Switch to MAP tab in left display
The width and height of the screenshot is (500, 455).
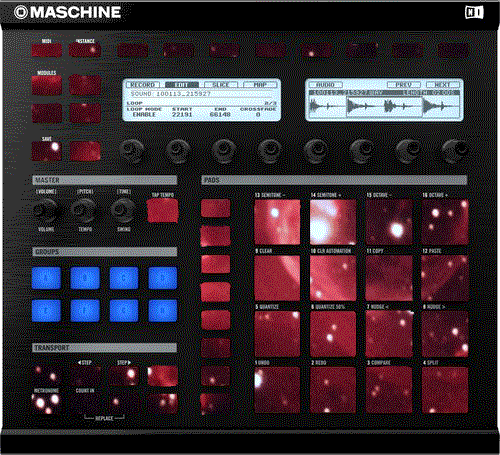pyautogui.click(x=260, y=85)
